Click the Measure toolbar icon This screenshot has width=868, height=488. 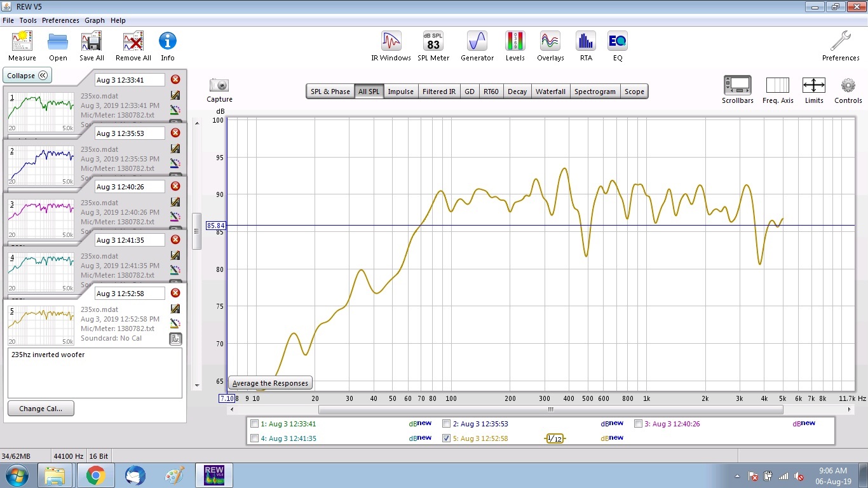[x=22, y=42]
